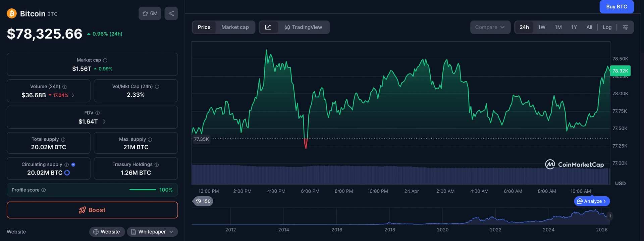Click the pause handle on range navigator
Image resolution: width=644 pixels, height=241 pixels.
[x=609, y=216]
